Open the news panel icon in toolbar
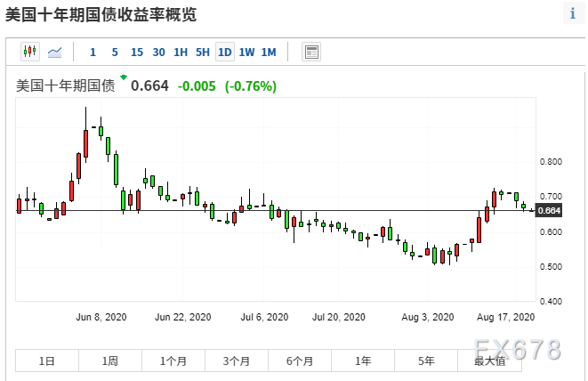The width and height of the screenshot is (588, 381). (311, 52)
